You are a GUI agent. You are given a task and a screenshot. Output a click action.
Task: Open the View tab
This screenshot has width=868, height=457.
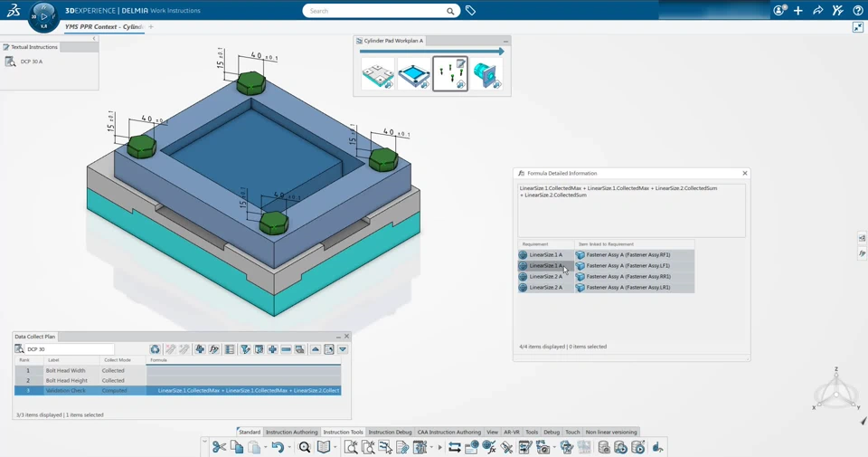(x=492, y=432)
